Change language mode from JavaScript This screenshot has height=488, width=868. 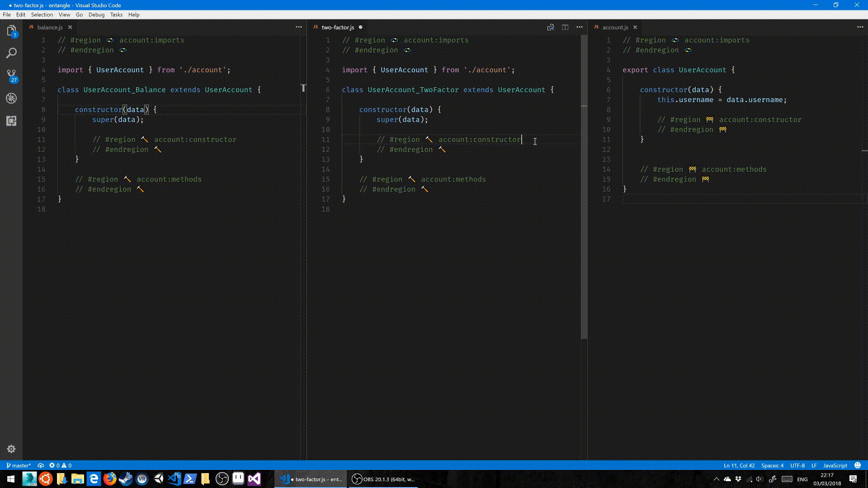835,465
